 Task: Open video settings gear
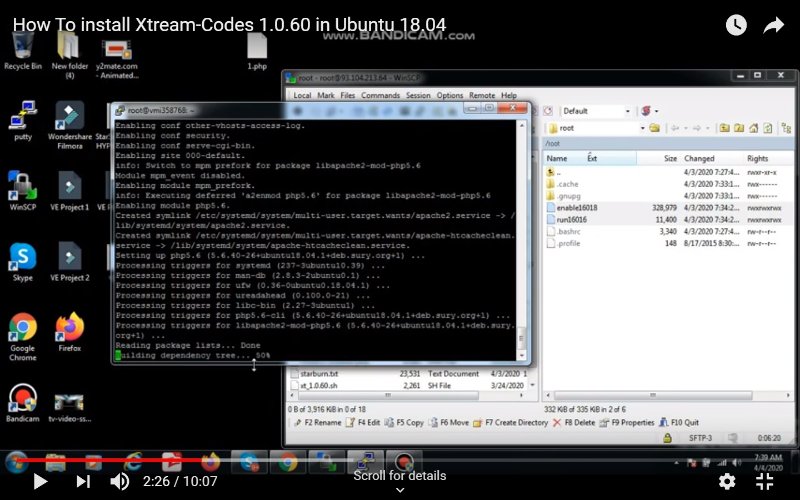727,481
